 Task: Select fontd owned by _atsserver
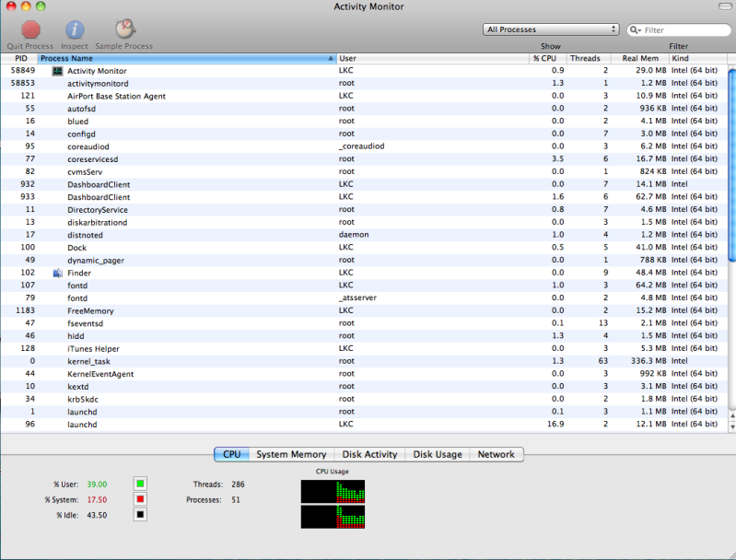[364, 298]
